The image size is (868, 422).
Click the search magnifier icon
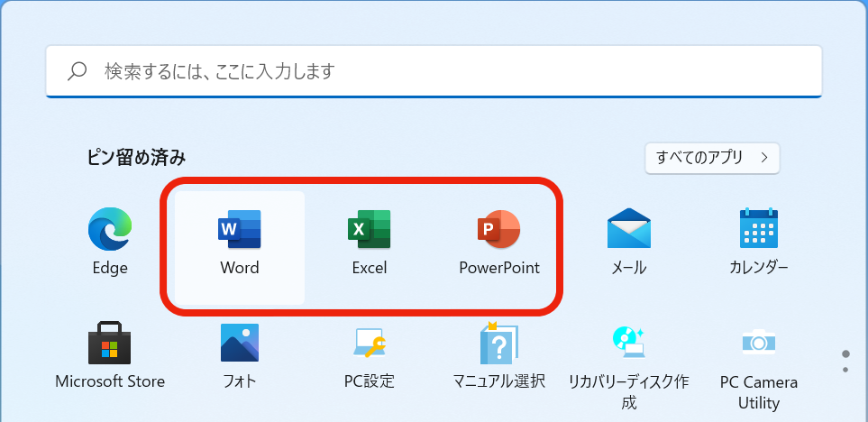[x=77, y=71]
